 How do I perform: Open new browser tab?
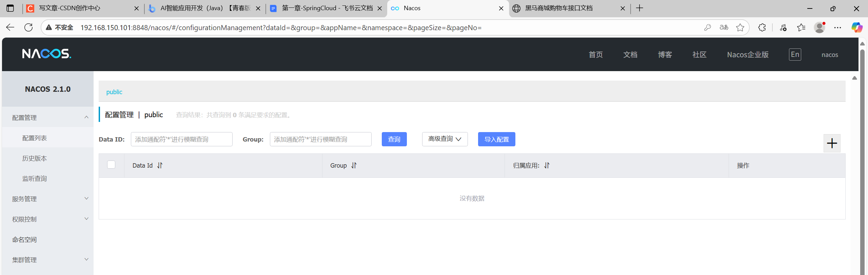[x=639, y=8]
